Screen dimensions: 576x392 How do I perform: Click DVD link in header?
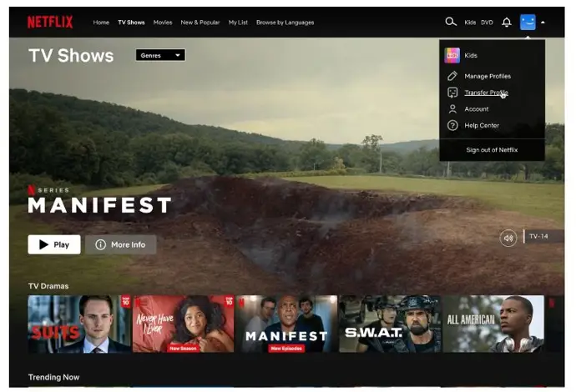pos(487,23)
